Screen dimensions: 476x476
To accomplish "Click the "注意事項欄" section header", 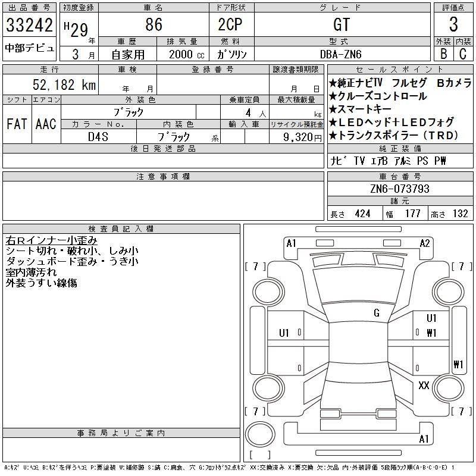I will 163,177.
